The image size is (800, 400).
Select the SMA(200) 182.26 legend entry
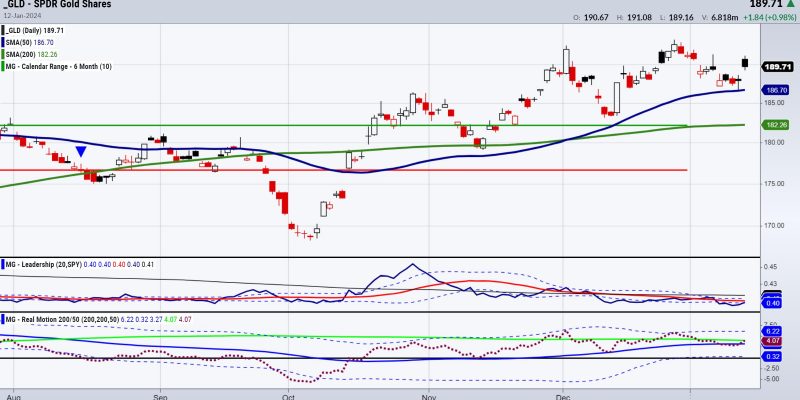click(x=31, y=54)
